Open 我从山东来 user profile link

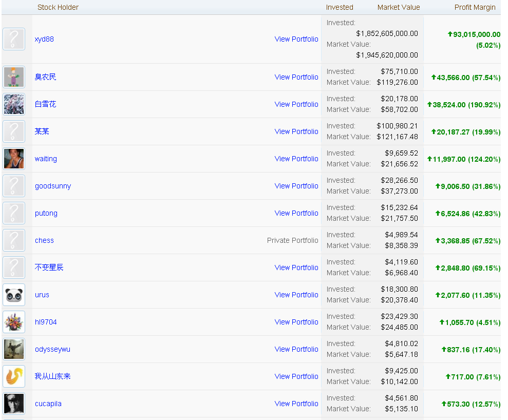point(52,376)
